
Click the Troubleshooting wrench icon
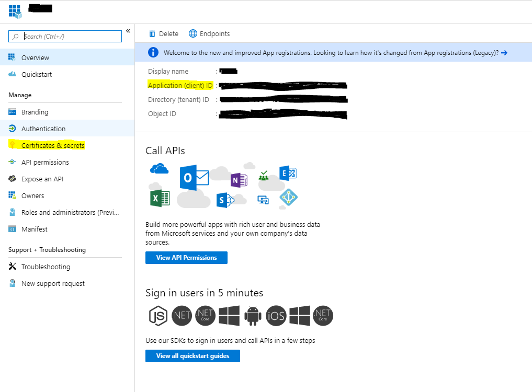13,267
